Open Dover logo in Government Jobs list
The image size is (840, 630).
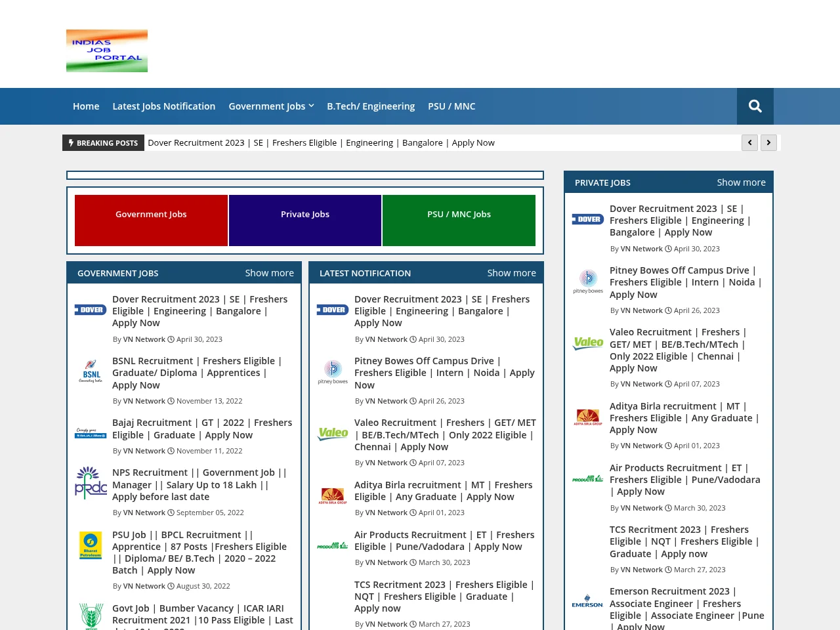(91, 310)
